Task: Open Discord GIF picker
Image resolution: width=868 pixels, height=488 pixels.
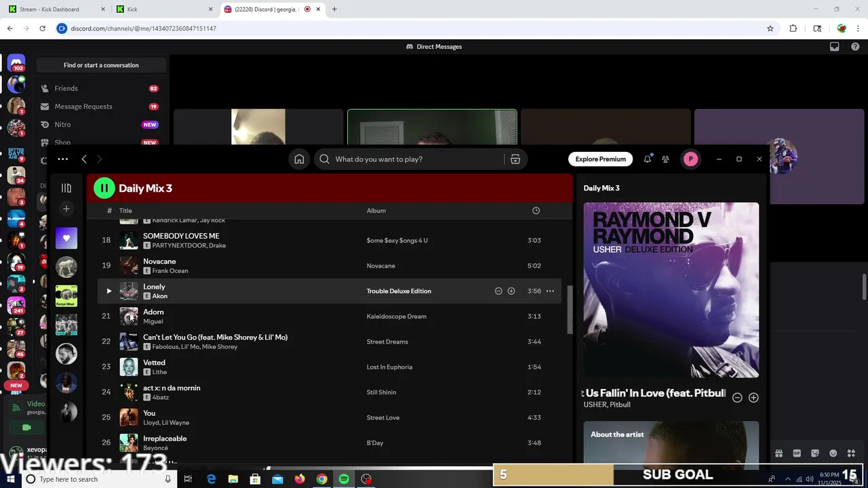Action: [797, 453]
